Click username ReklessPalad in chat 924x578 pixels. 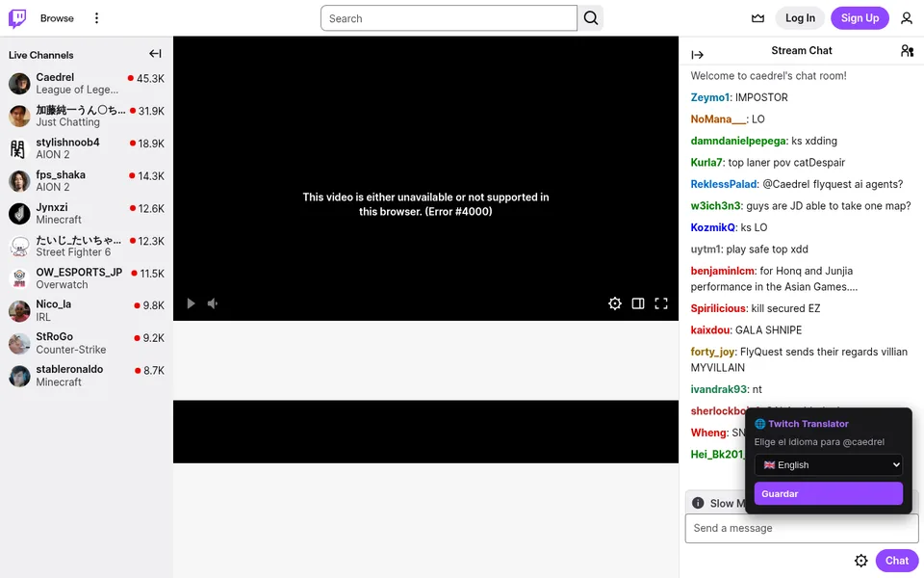click(x=724, y=184)
